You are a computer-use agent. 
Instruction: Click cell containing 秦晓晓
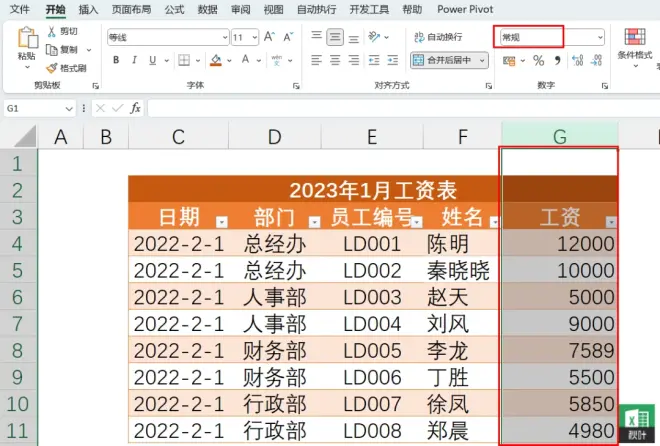point(462,270)
